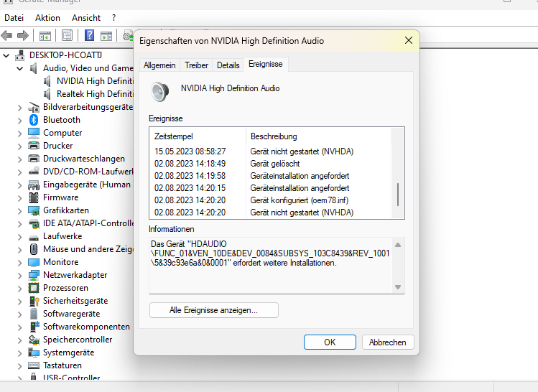Open the Ansicht menu
Screen dimensions: 538x392
[x=86, y=18]
